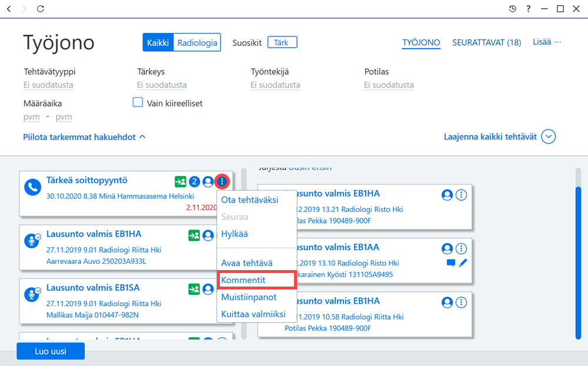Open the history clock icon in title bar
Image resolution: width=588 pixels, height=366 pixels.
coord(512,9)
